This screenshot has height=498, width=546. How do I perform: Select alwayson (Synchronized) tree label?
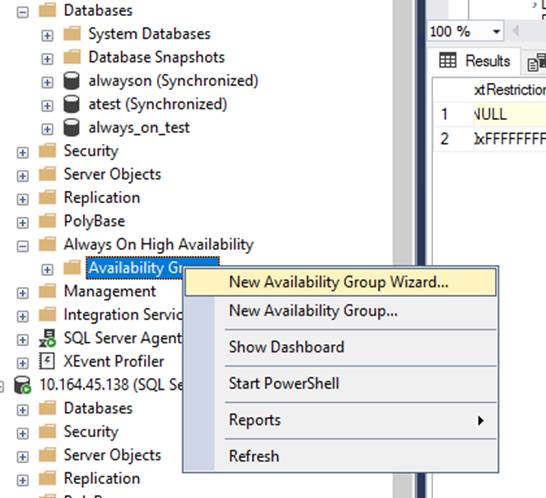(173, 81)
